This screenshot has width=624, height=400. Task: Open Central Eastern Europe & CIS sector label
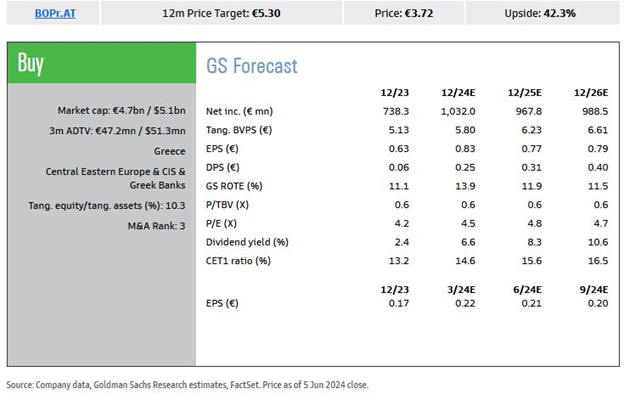coord(116,171)
